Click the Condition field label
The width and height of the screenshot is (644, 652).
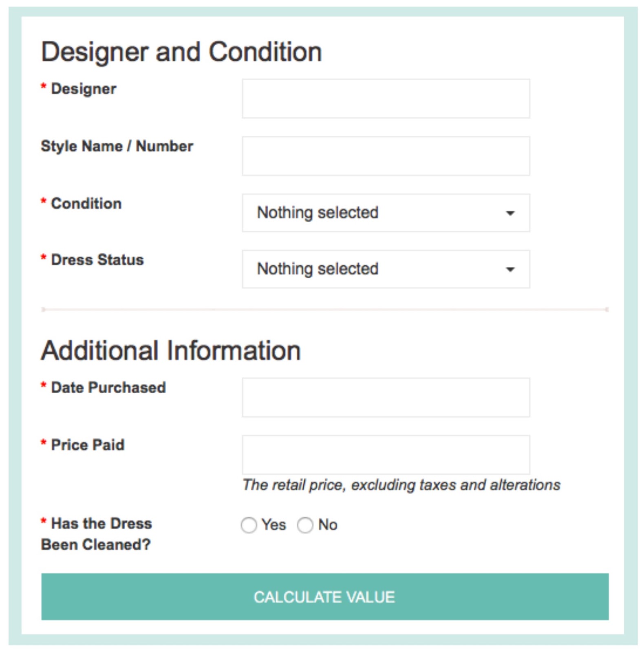click(86, 204)
